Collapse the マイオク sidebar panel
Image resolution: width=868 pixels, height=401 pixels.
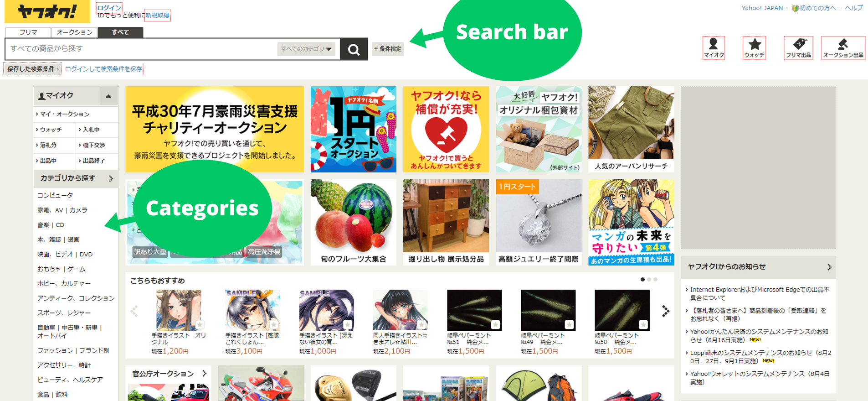tap(108, 96)
